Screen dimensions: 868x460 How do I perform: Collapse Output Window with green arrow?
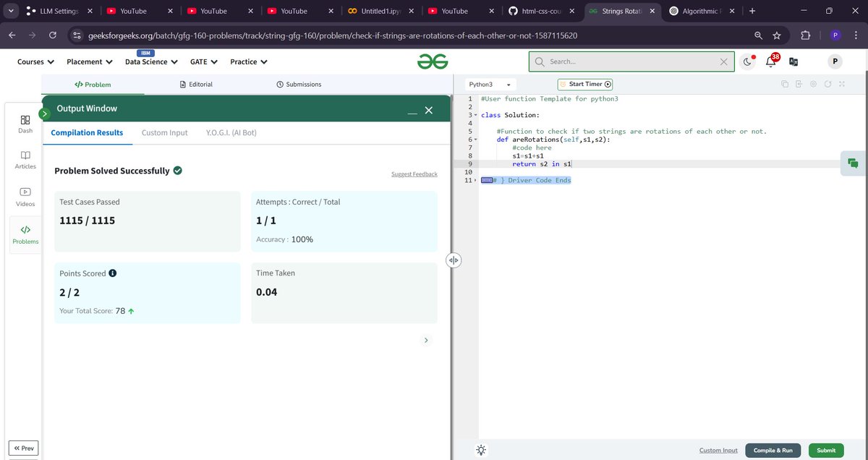pos(44,114)
